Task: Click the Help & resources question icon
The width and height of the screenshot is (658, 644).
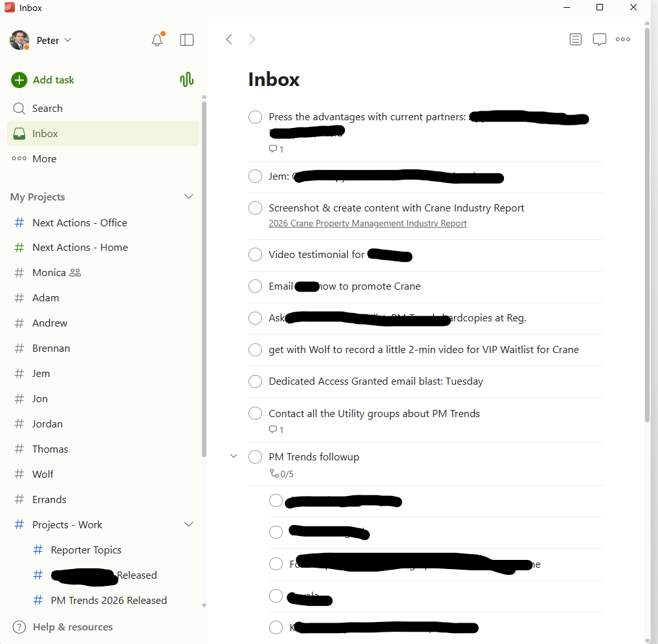Action: (19, 627)
